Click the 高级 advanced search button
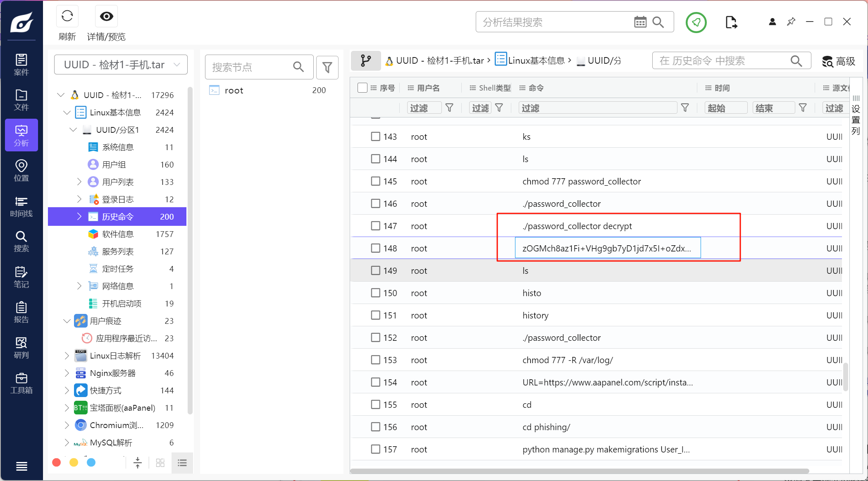Viewport: 868px width, 481px height. pos(838,61)
